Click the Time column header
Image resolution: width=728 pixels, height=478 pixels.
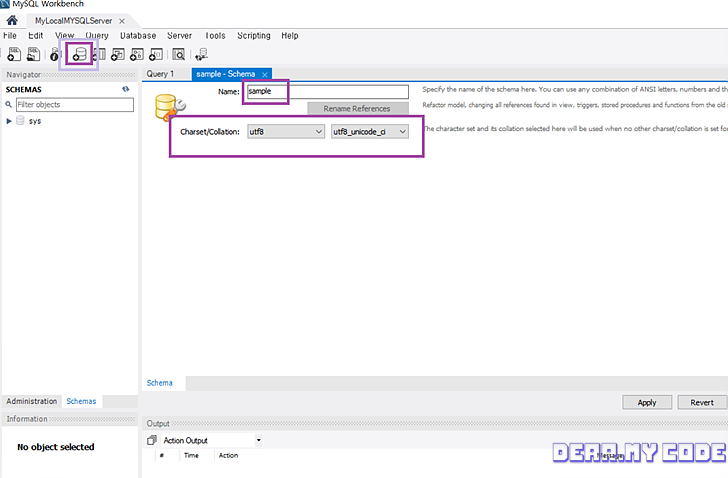tap(191, 455)
